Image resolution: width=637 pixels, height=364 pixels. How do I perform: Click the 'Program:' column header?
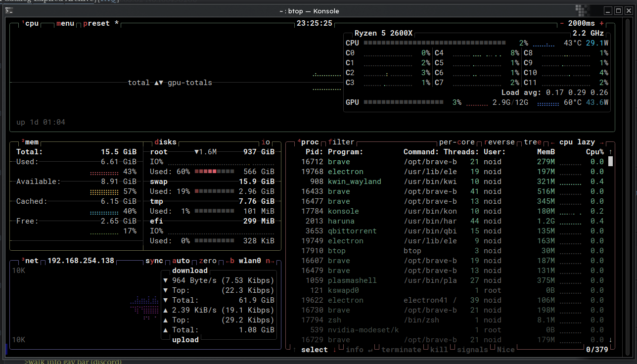[346, 152]
